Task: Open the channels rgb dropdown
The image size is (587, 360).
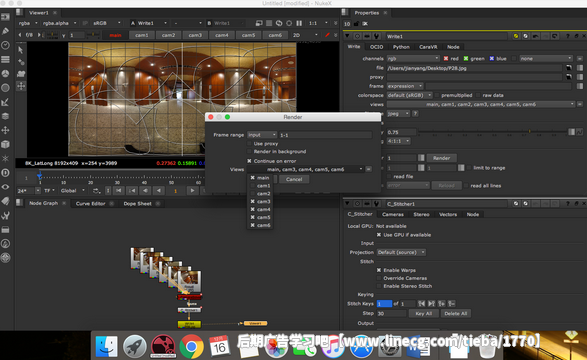Action: tap(413, 58)
